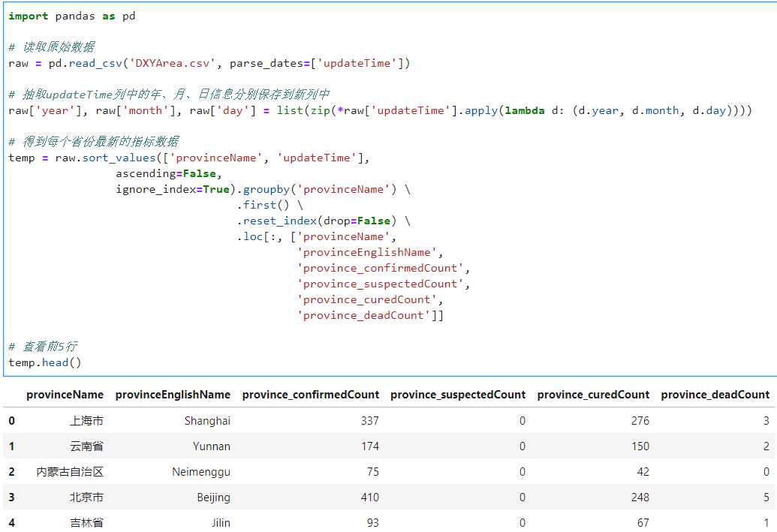Select the province_confirmedCount column header
777x532 pixels.
311,395
